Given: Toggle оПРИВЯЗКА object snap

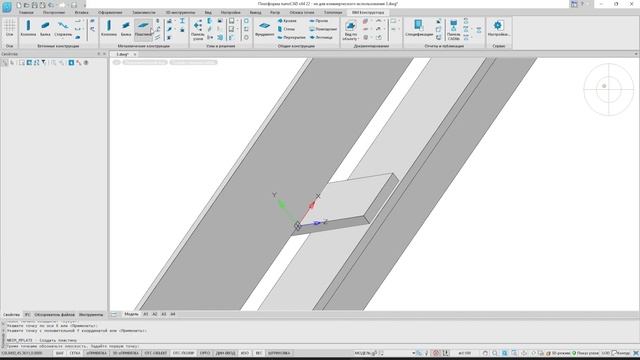Looking at the screenshot, I should click(96, 353).
